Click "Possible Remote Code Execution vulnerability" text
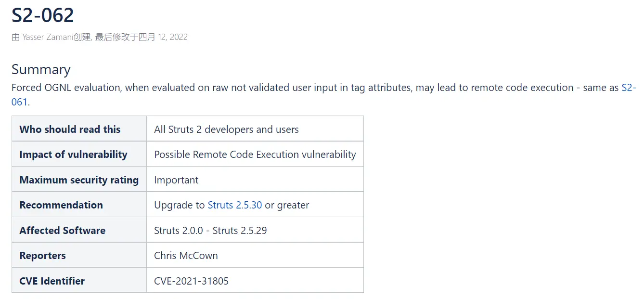Image resolution: width=644 pixels, height=299 pixels. coord(255,155)
